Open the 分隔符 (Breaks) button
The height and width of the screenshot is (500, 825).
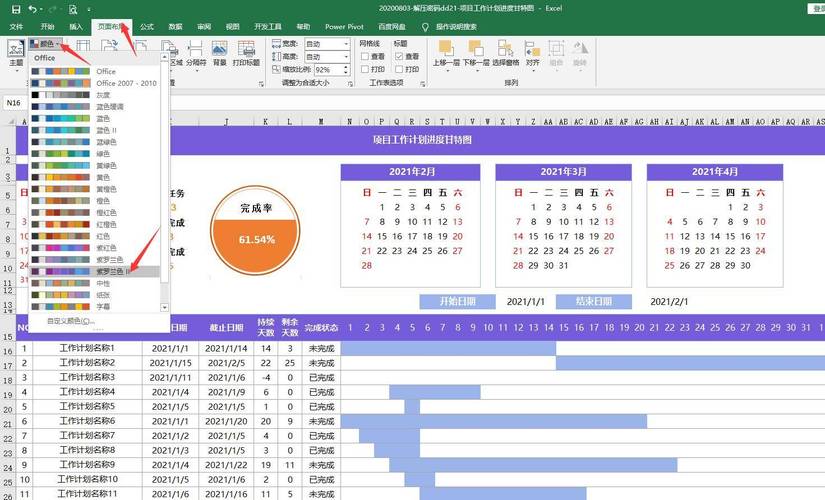pyautogui.click(x=196, y=54)
